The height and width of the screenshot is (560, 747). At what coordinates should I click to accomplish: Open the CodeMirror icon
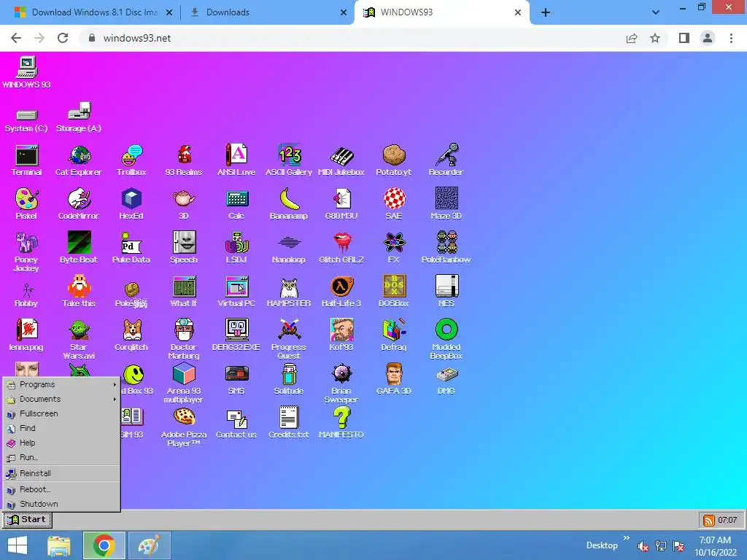(x=79, y=204)
